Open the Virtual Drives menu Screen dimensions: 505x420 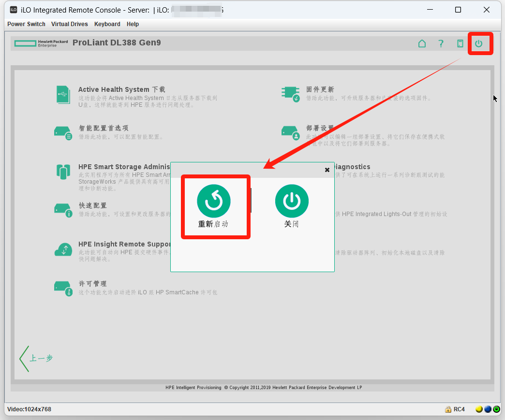click(x=70, y=24)
